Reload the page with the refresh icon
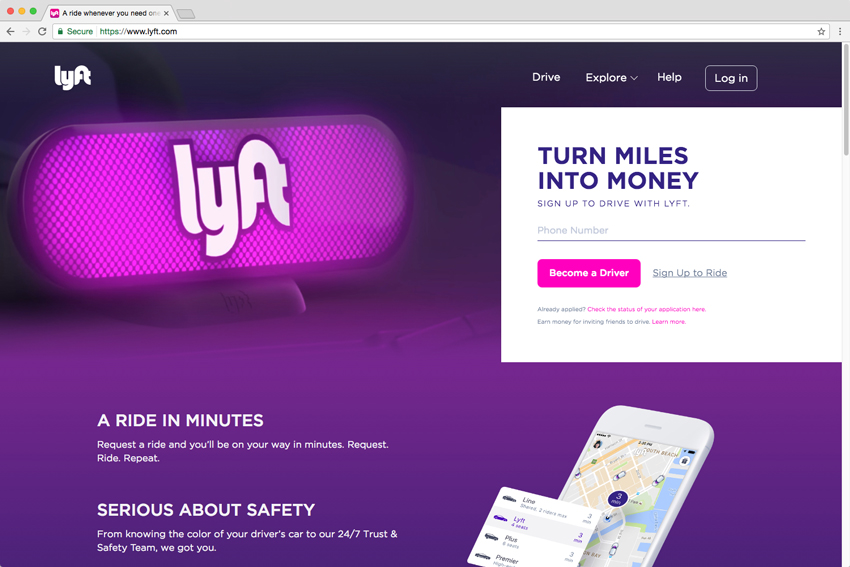Viewport: 850px width, 567px height. point(42,31)
